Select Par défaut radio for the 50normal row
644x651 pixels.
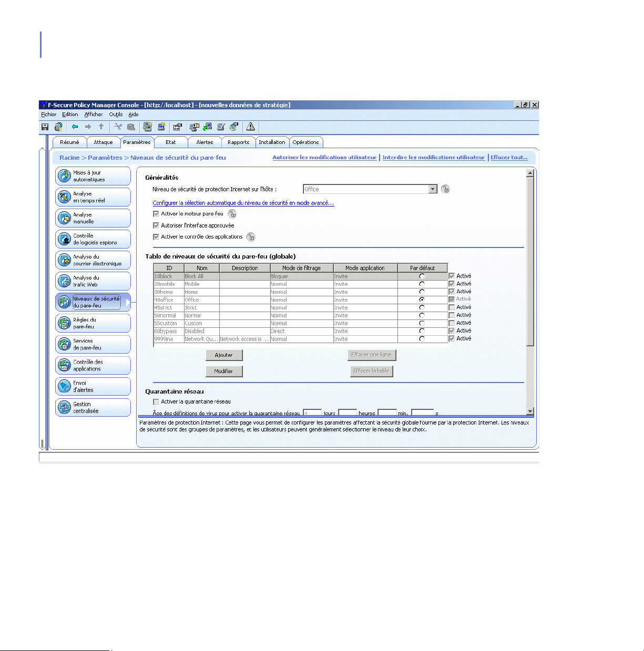click(422, 315)
